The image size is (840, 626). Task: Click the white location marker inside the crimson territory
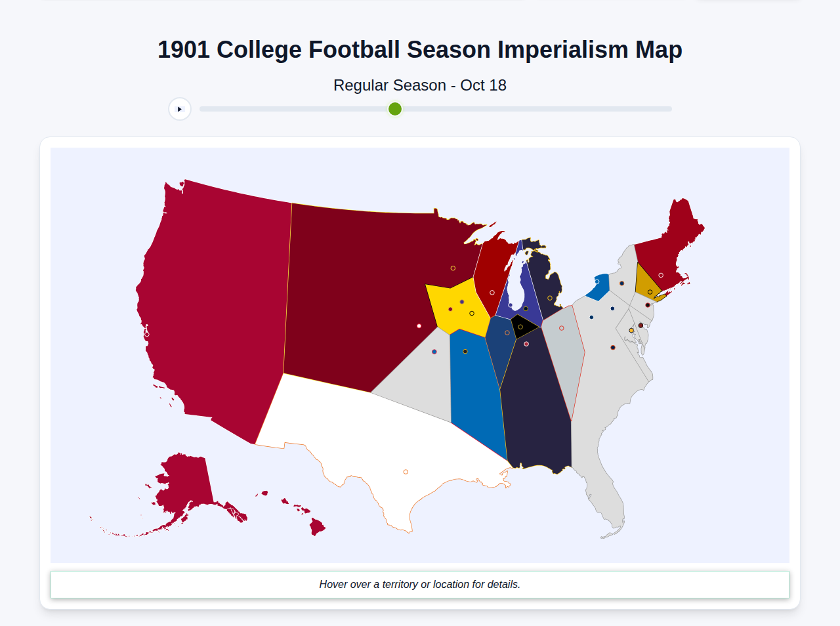[x=420, y=326]
